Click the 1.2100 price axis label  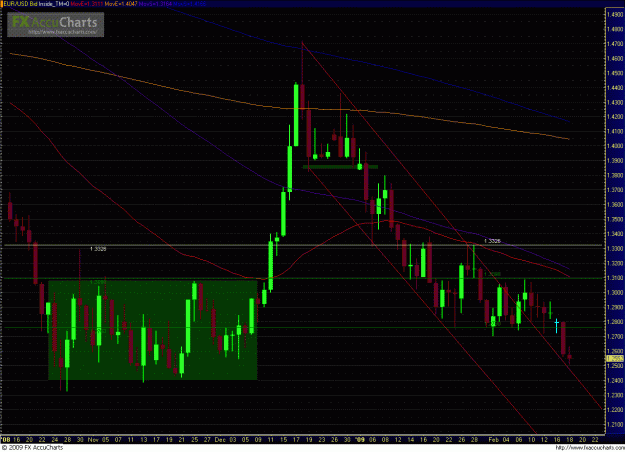(x=615, y=424)
